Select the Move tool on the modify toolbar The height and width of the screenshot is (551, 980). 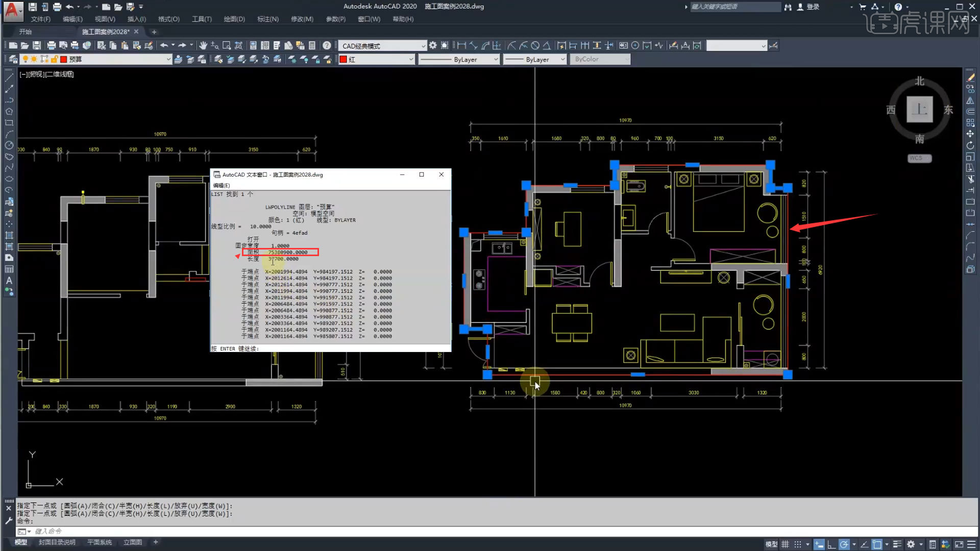(970, 134)
